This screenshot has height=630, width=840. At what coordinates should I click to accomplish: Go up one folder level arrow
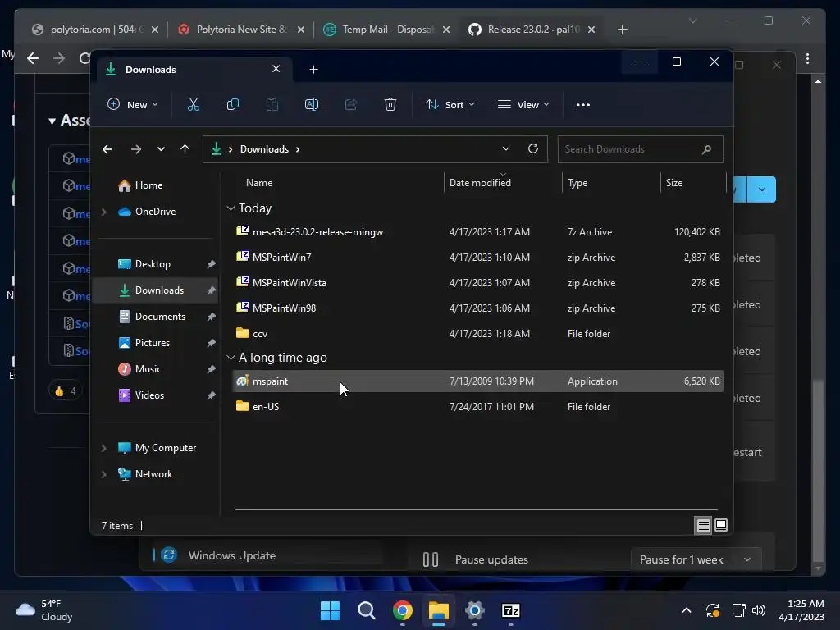185,149
